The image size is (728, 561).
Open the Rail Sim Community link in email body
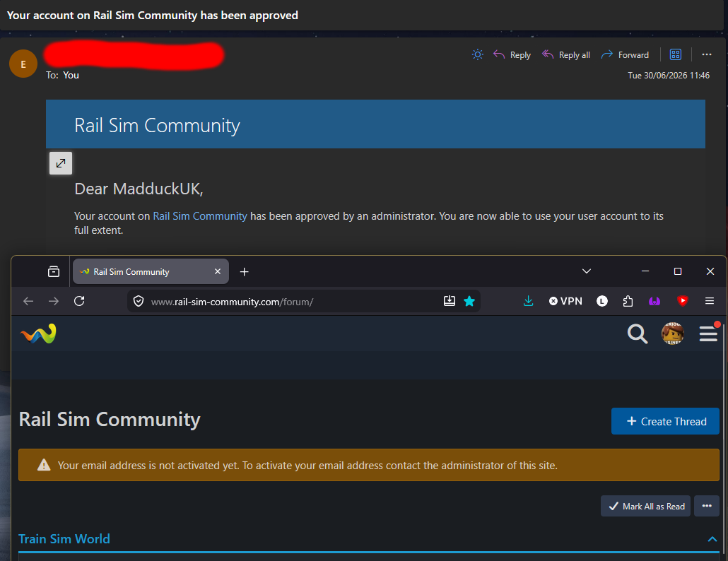coord(200,216)
